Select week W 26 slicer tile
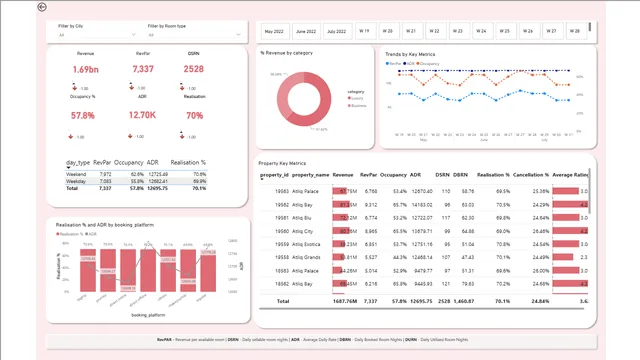The image size is (640, 360). (x=528, y=31)
